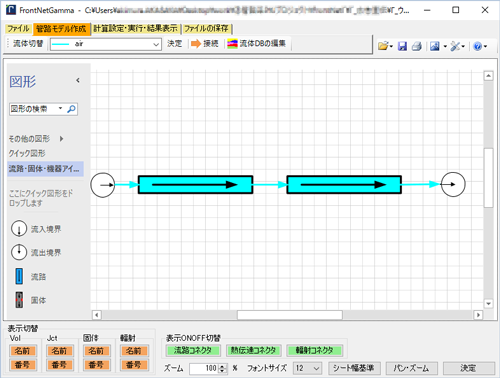This screenshot has height=378, width=500.
Task: Click the blue help question mark icon
Action: (478, 46)
